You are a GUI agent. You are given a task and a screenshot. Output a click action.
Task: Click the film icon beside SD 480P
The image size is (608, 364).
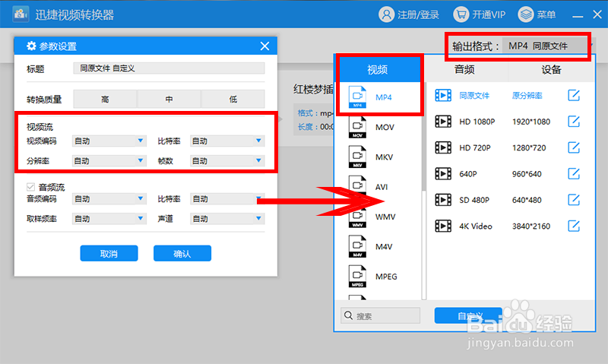click(443, 200)
